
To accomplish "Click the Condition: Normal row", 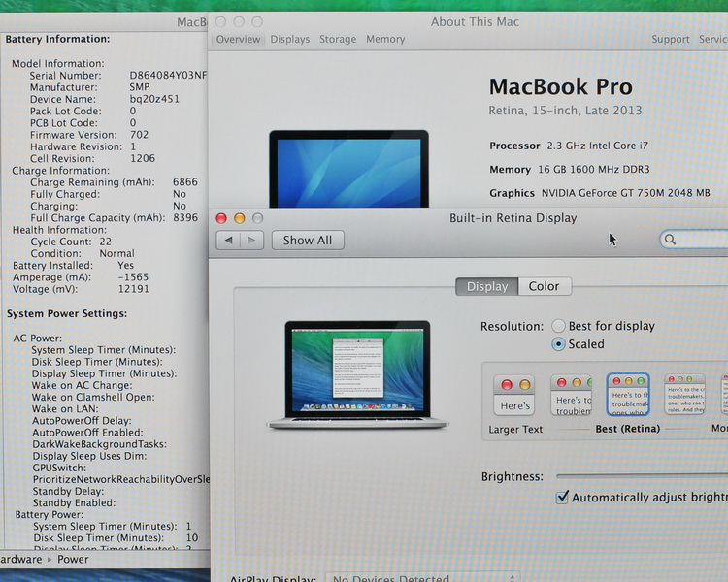I will point(83,253).
